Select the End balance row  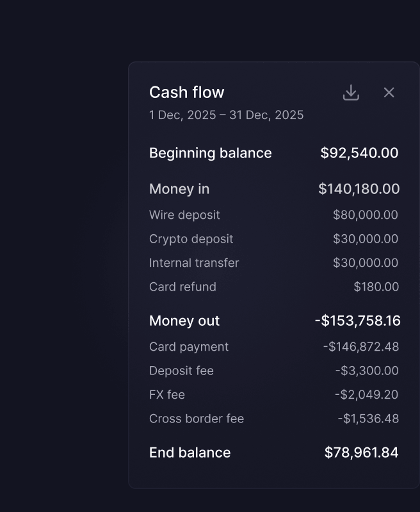coord(273,452)
